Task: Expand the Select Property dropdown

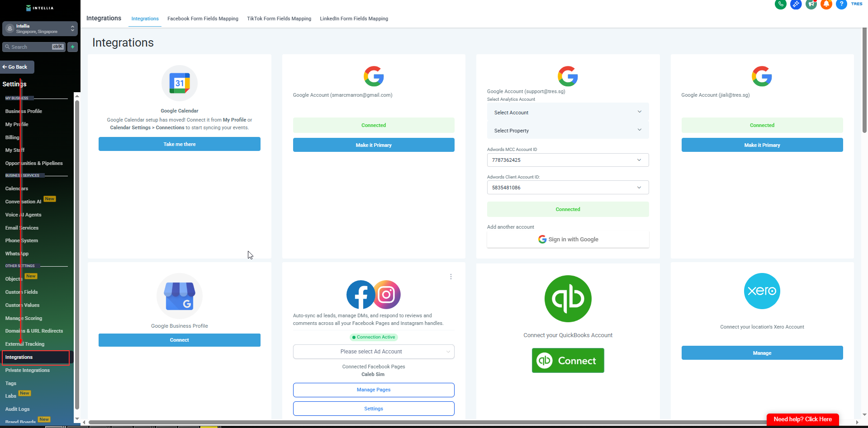Action: (x=568, y=130)
